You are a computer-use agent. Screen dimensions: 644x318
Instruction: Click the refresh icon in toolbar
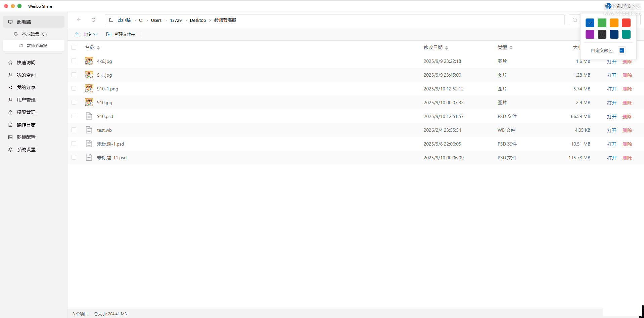pos(93,20)
